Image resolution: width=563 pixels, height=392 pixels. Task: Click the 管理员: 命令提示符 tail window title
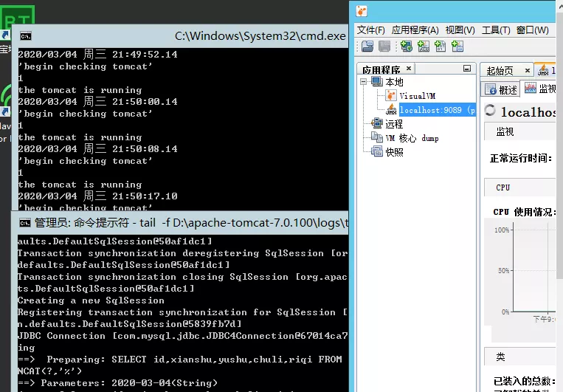click(191, 223)
